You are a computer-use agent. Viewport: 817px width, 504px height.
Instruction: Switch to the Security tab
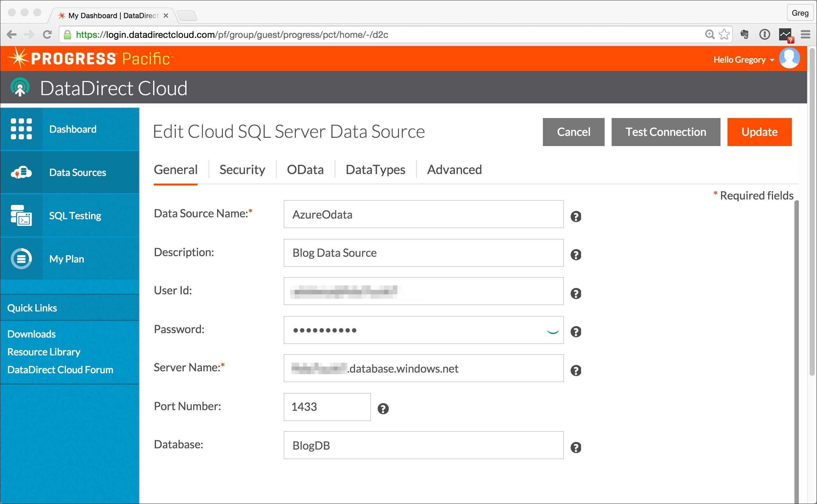point(242,170)
